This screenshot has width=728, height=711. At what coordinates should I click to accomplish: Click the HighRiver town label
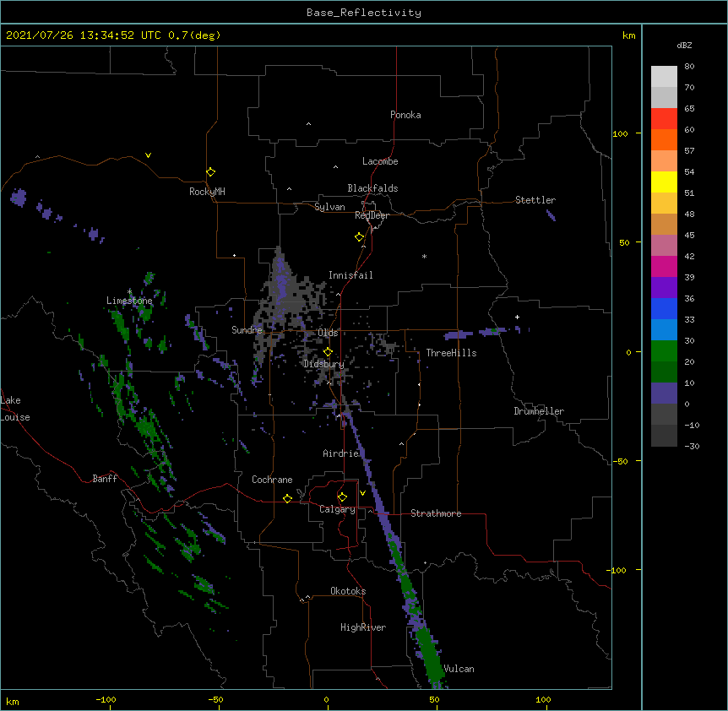pyautogui.click(x=363, y=627)
